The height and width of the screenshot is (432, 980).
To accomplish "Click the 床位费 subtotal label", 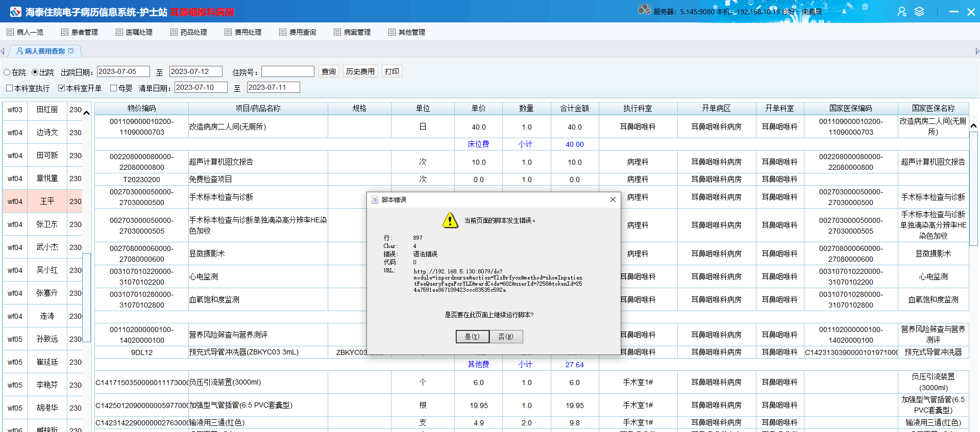I will 478,144.
